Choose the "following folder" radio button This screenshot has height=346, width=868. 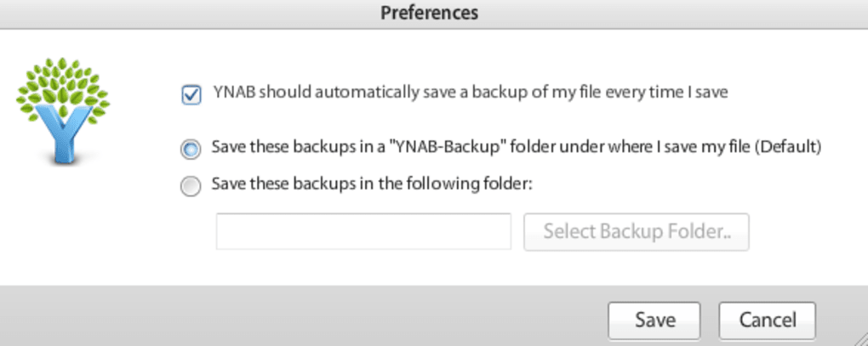[x=191, y=184]
